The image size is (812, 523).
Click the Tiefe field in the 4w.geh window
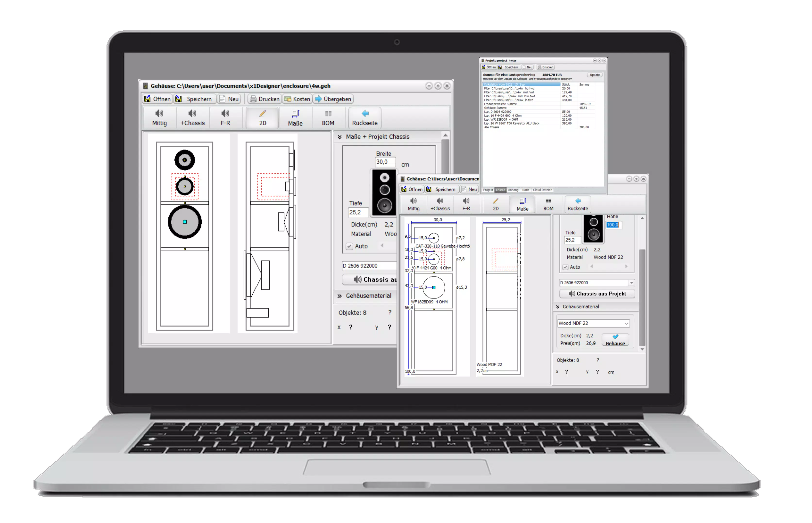click(x=358, y=212)
